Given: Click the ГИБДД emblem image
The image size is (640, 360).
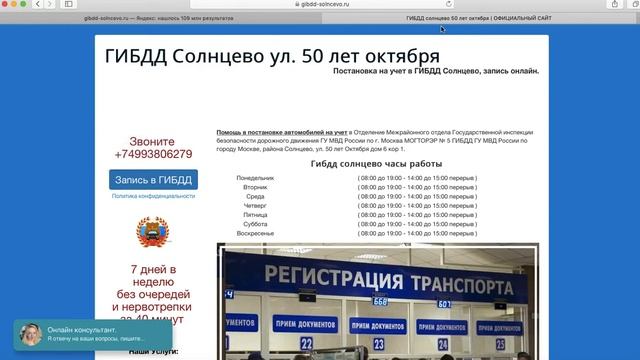Looking at the screenshot, I should click(153, 232).
